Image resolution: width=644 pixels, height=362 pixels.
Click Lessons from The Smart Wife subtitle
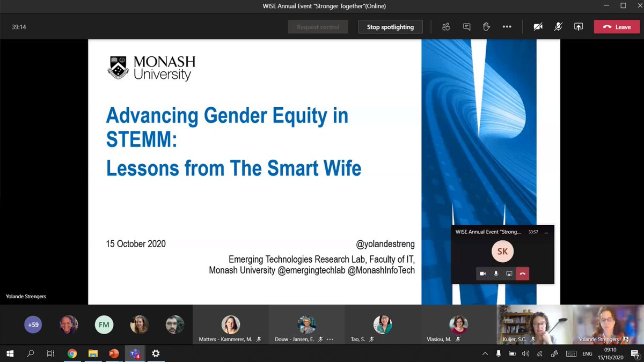233,168
